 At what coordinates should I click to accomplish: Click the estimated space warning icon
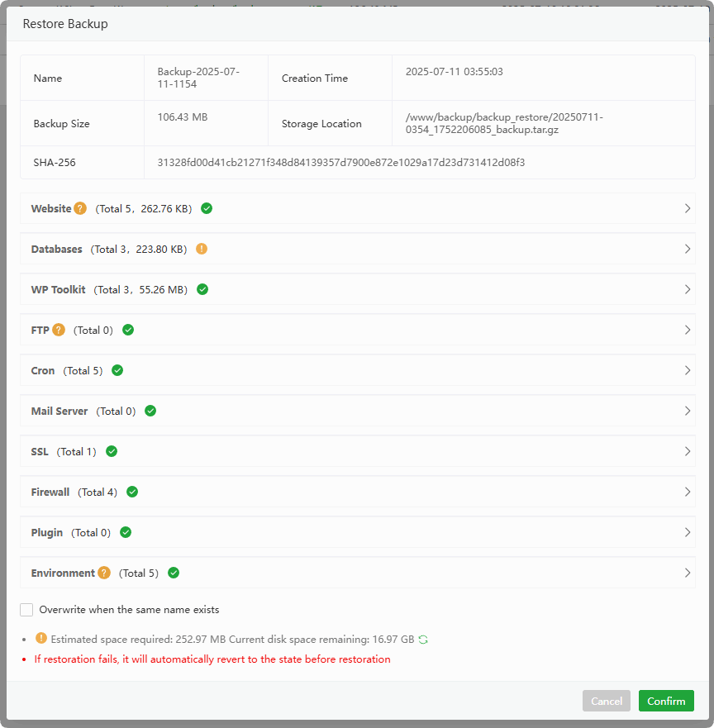[x=41, y=639]
